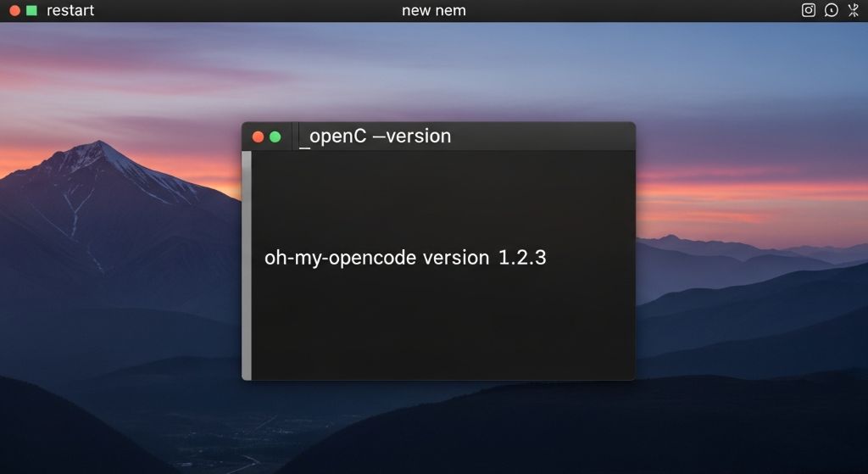
Task: Click the Instagram icon in the top bar
Action: (809, 10)
